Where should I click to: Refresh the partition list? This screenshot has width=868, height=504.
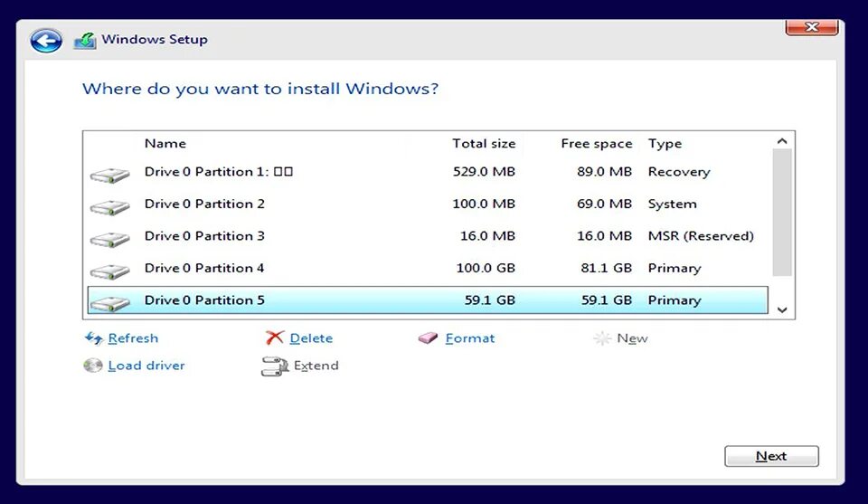pyautogui.click(x=133, y=338)
